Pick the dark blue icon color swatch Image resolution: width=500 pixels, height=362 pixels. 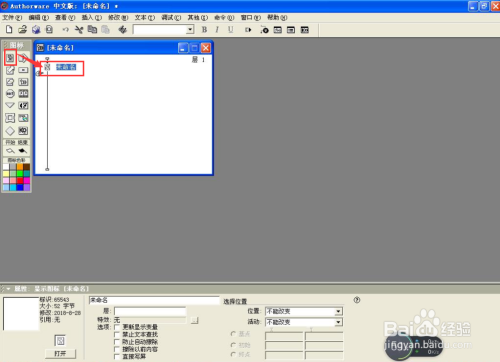20,187
